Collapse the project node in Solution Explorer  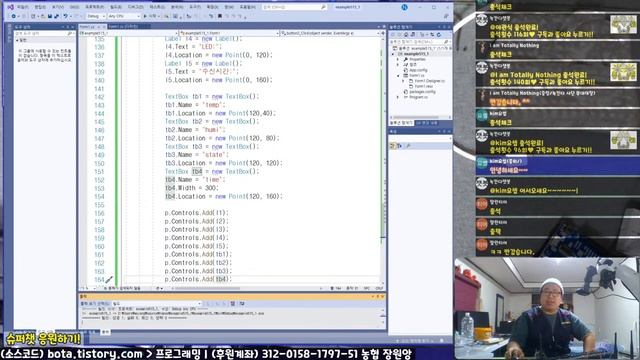click(393, 54)
